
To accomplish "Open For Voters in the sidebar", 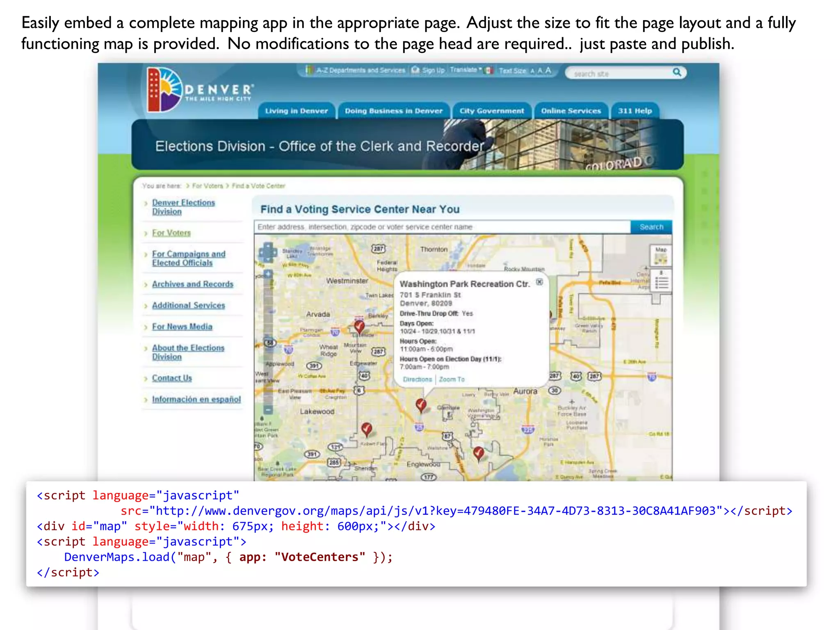I will [x=171, y=233].
